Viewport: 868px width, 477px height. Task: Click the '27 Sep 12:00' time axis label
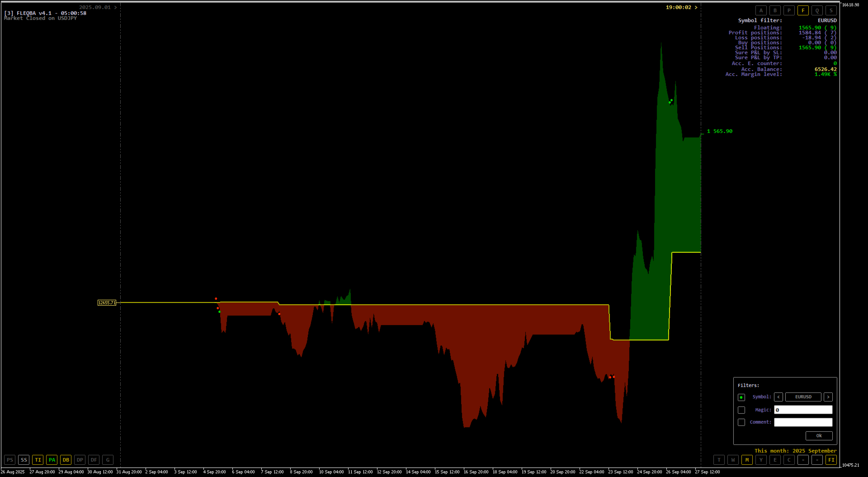tap(708, 472)
